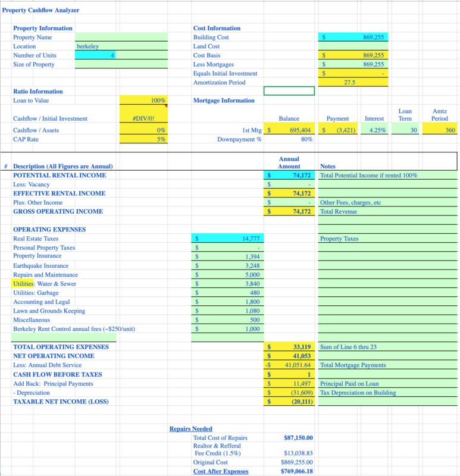Select the Garbage utilities value 480
This screenshot has height=476, width=460.
(x=227, y=293)
